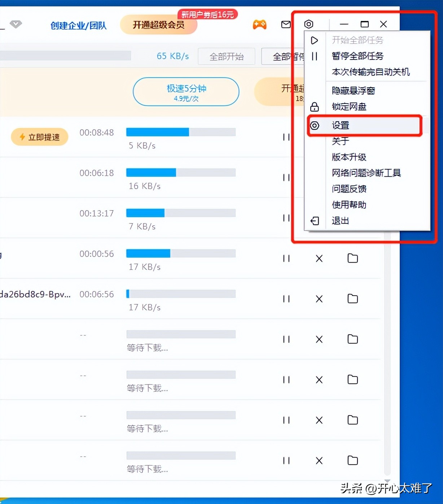
Task: Click 极速5分钟 speed boost offer
Action: (186, 92)
